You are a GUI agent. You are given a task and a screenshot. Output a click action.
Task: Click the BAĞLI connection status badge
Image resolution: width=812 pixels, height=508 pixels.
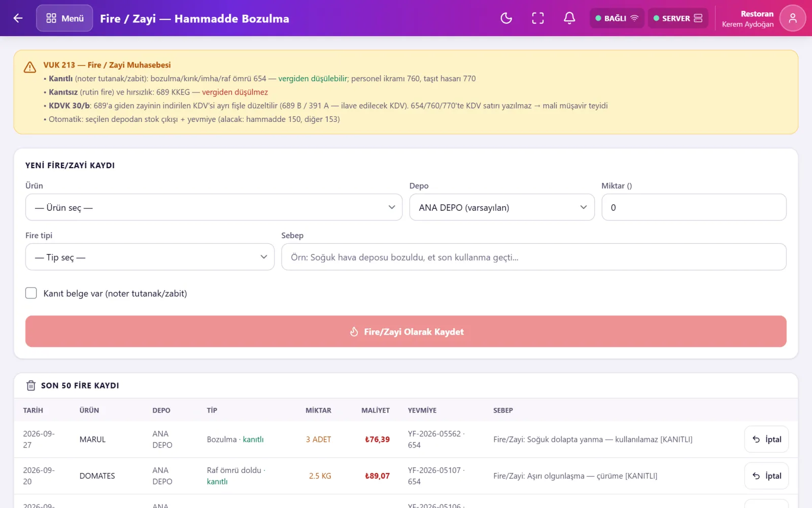(617, 18)
